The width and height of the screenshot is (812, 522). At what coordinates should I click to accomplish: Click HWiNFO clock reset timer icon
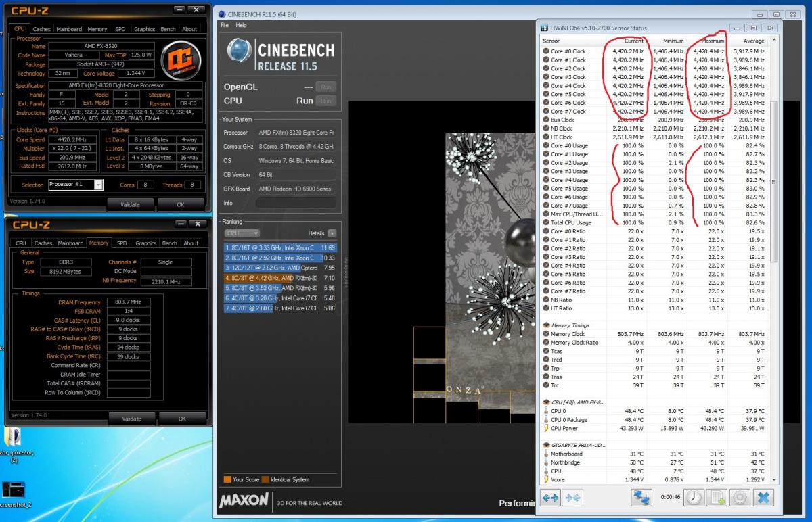pyautogui.click(x=694, y=498)
